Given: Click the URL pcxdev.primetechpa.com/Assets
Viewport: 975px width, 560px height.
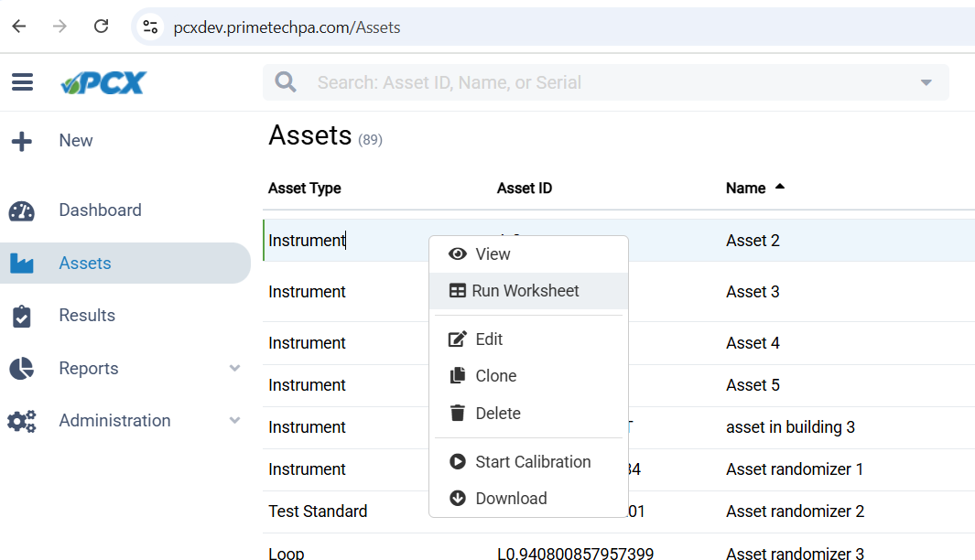Looking at the screenshot, I should [287, 27].
